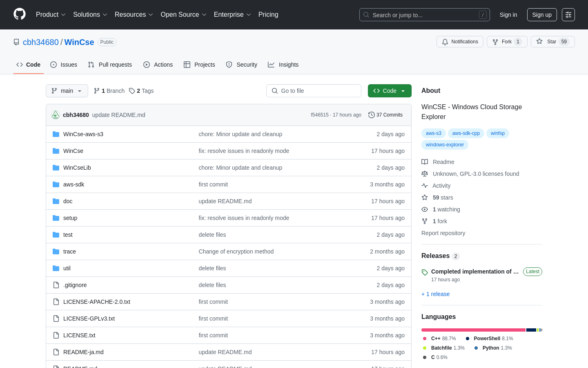Click the + 1 release link
Viewport: 588px width, 368px height.
[x=435, y=294]
